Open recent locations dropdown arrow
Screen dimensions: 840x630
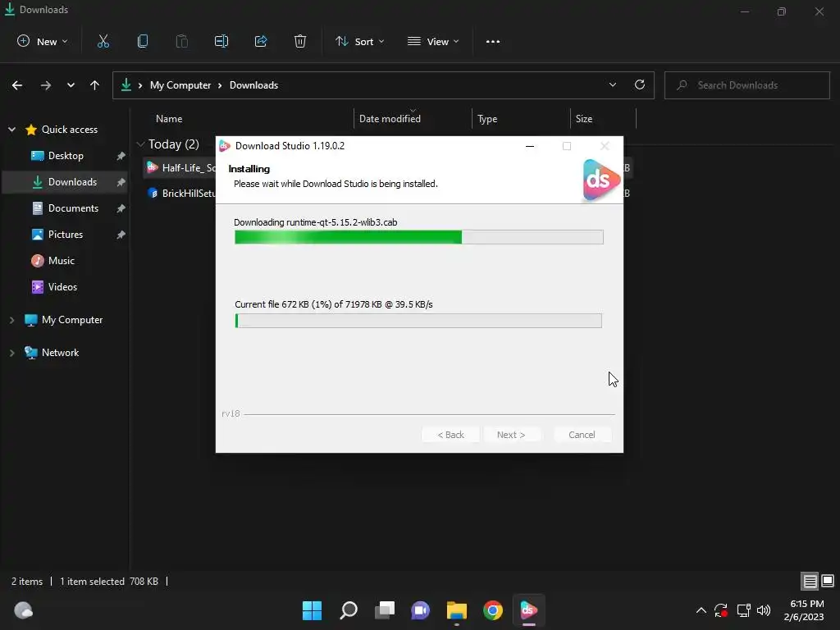coord(71,85)
